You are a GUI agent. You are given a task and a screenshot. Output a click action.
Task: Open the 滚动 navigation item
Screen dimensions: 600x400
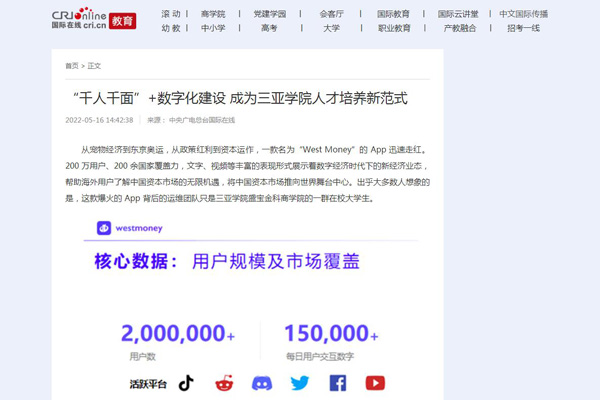point(171,14)
